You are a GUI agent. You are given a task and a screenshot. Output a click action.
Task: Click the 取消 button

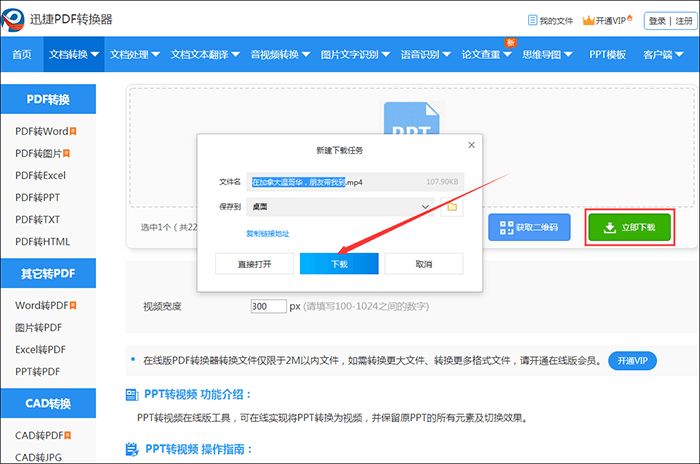pyautogui.click(x=424, y=264)
